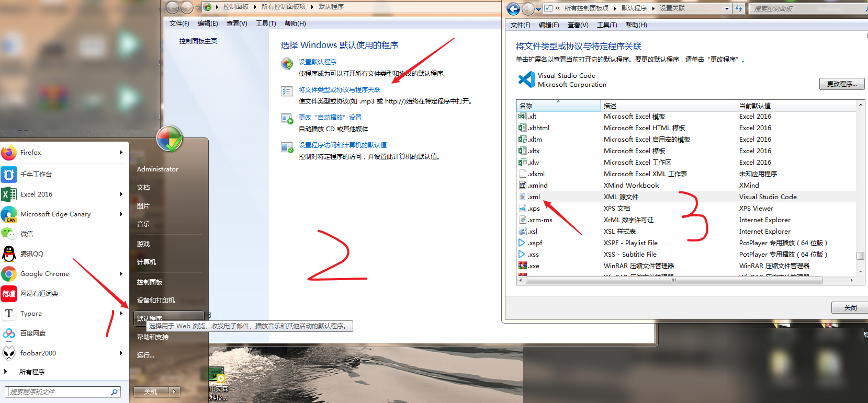The image size is (868, 403).
Task: Click the file list's horizontal scrollbar thumb
Action: pos(674,281)
